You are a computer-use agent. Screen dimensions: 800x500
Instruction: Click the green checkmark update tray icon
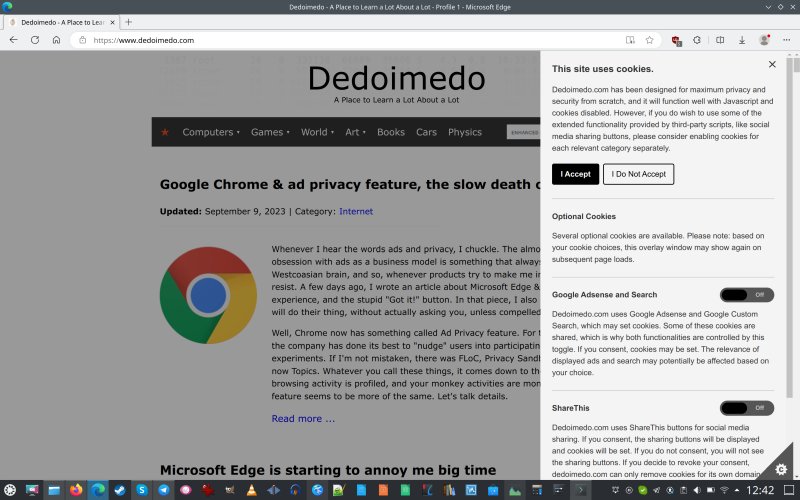click(x=643, y=490)
